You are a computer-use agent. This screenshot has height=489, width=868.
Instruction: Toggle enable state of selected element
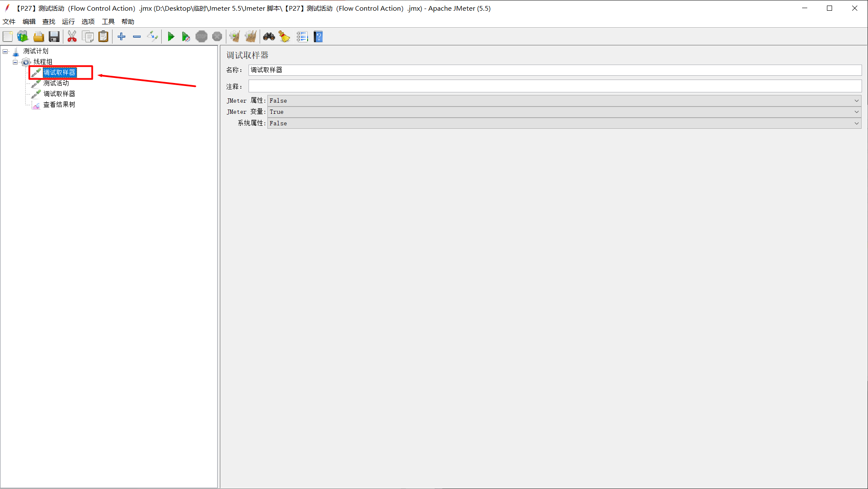153,36
